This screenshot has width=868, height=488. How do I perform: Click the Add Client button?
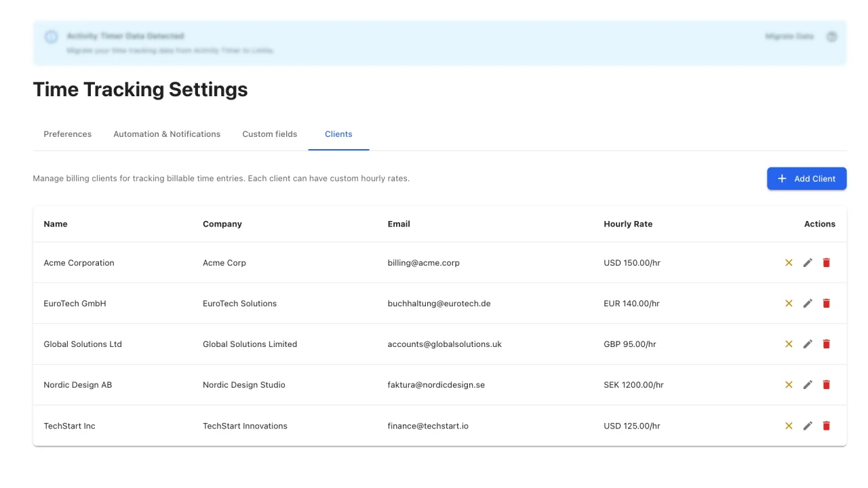(x=806, y=178)
